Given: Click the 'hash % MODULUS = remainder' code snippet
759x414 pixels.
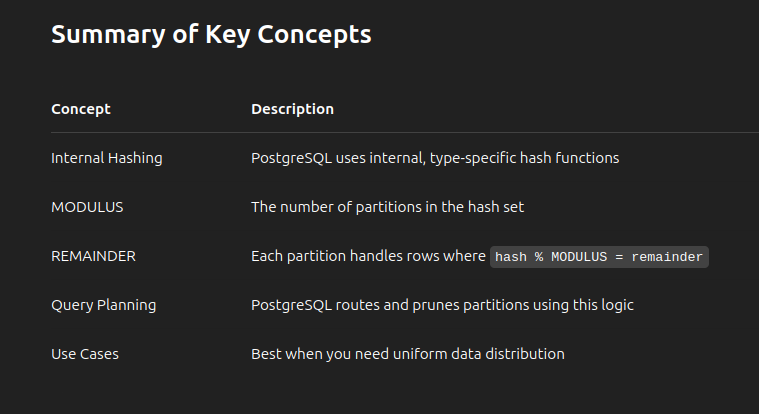Looking at the screenshot, I should (x=599, y=257).
